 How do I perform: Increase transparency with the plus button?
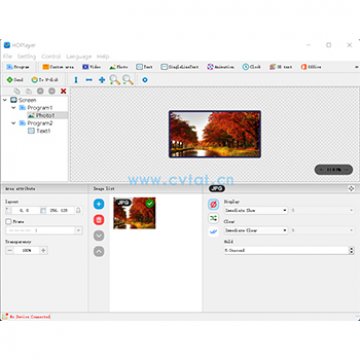click(x=43, y=250)
